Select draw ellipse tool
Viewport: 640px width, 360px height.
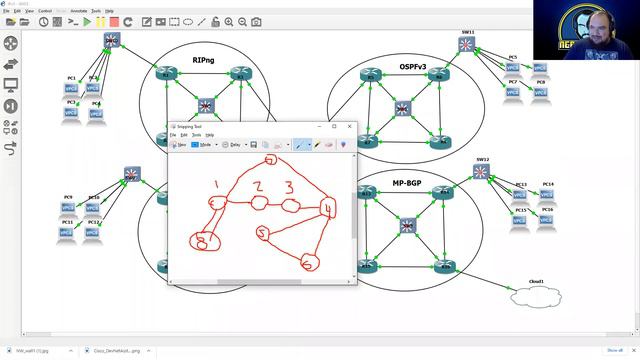click(188, 22)
